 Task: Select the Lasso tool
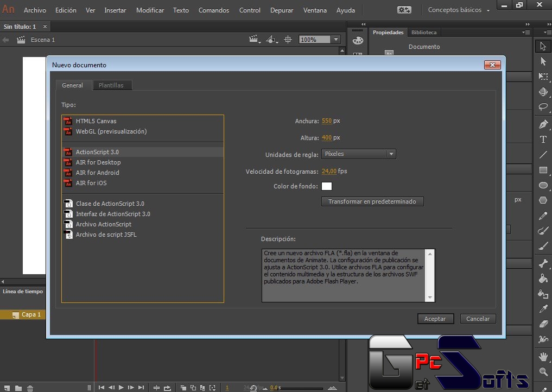pyautogui.click(x=543, y=107)
